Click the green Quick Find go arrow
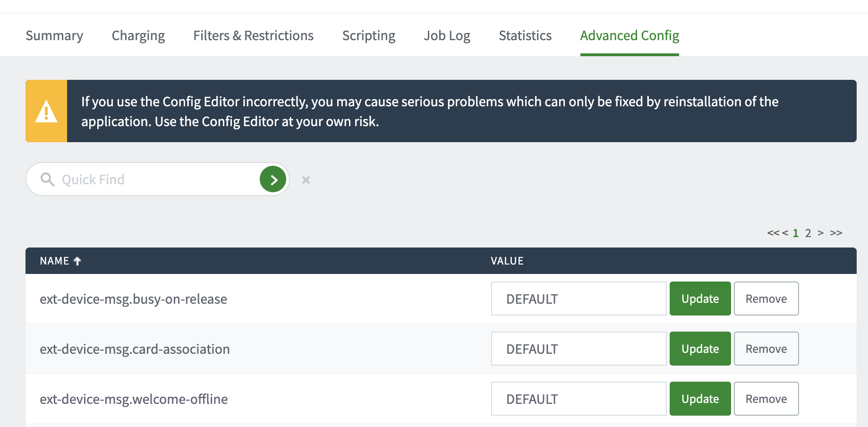 273,179
